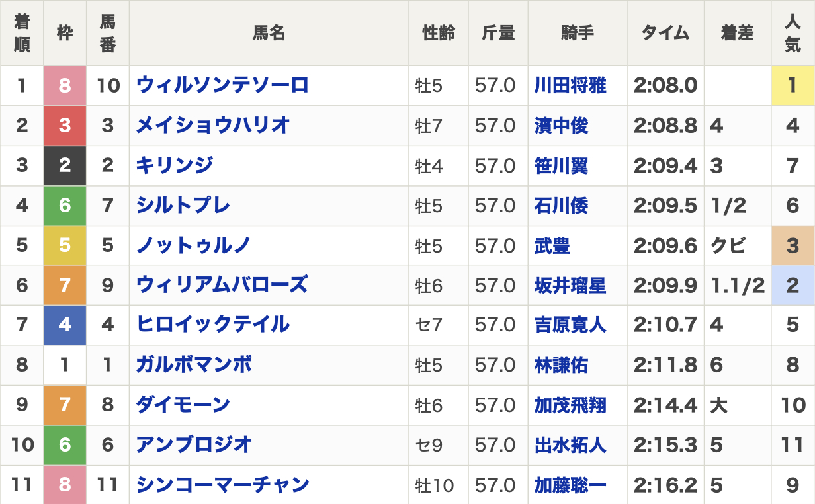
Task: Open horse link メイショウハリオ
Action: [x=213, y=125]
